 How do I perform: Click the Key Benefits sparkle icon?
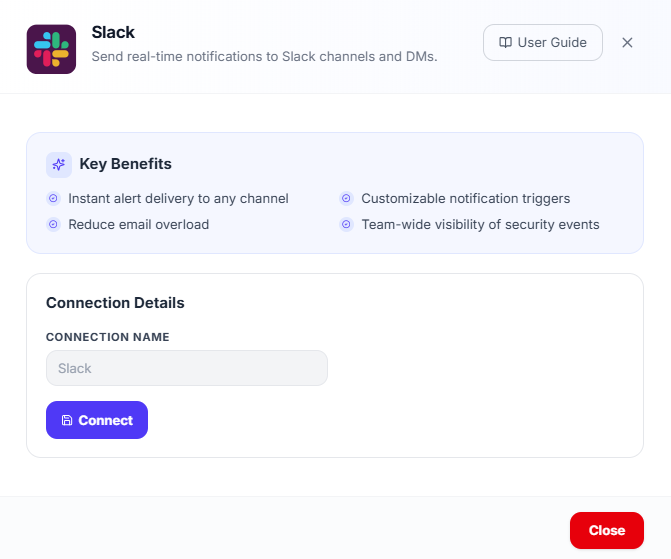(59, 164)
